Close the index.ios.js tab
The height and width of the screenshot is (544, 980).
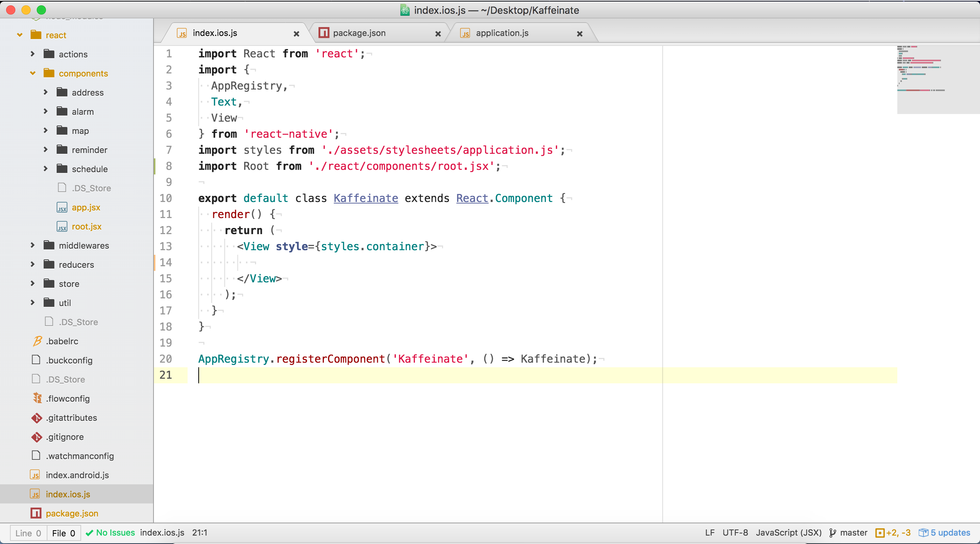coord(296,34)
